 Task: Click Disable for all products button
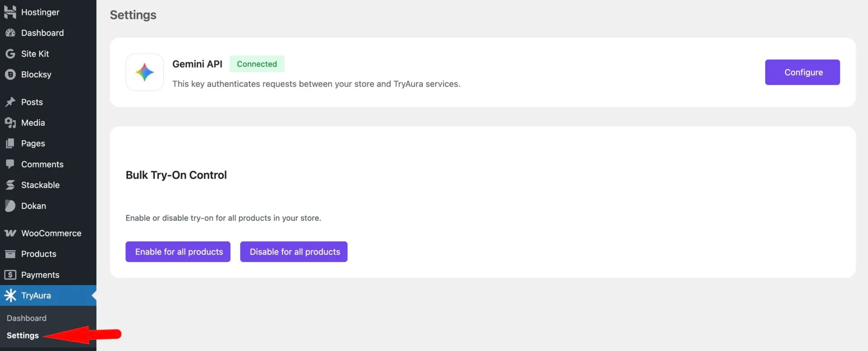(x=294, y=252)
